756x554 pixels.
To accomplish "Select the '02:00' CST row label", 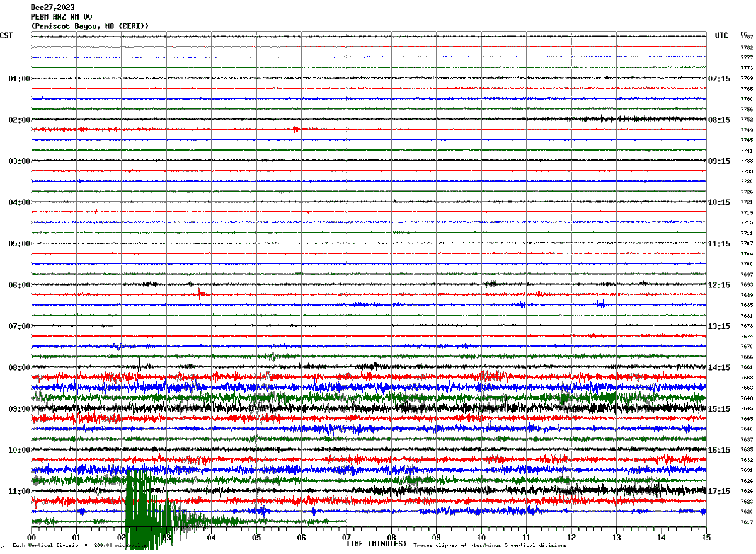I will (20, 120).
